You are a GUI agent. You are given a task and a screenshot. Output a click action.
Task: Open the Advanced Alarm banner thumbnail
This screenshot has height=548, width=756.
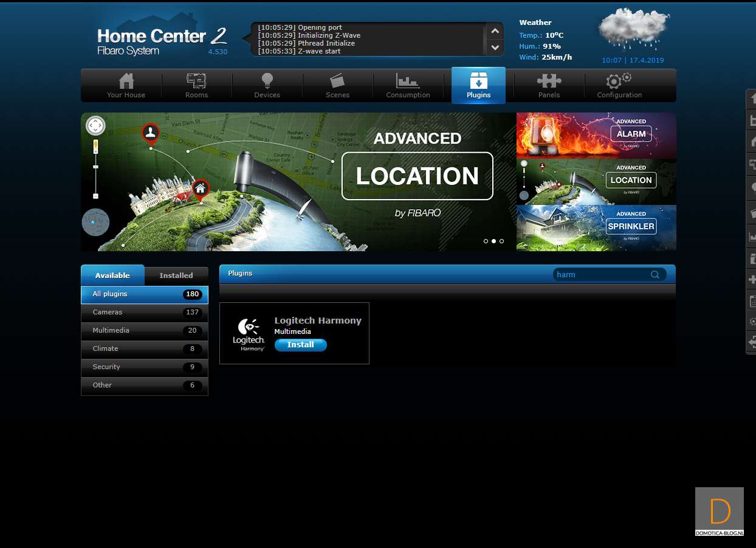click(596, 135)
